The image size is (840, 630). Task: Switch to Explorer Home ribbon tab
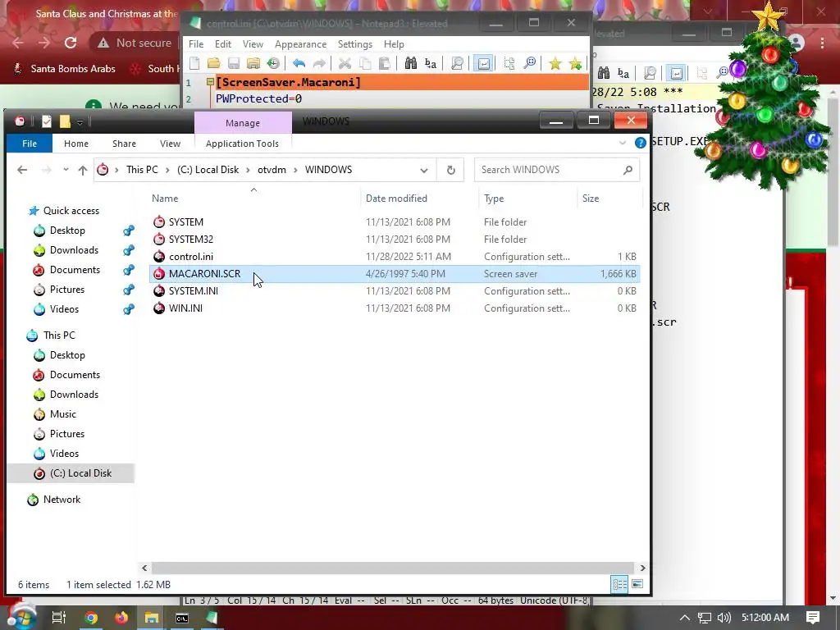[x=76, y=143]
